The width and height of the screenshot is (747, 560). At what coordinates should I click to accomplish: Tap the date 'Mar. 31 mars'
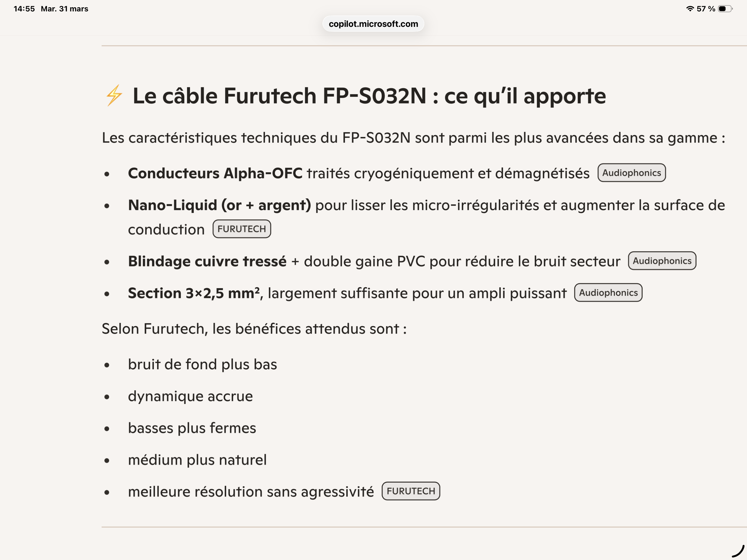click(65, 9)
